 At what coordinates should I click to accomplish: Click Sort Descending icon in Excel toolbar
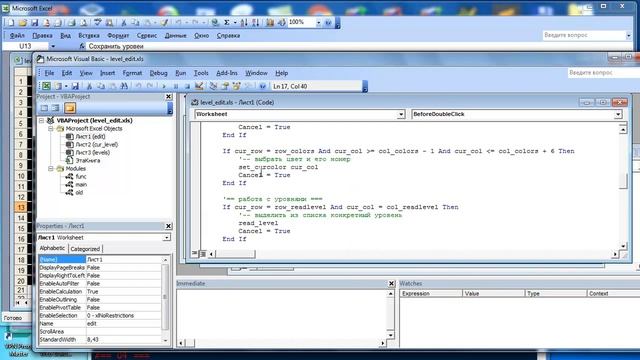pyautogui.click(x=256, y=22)
